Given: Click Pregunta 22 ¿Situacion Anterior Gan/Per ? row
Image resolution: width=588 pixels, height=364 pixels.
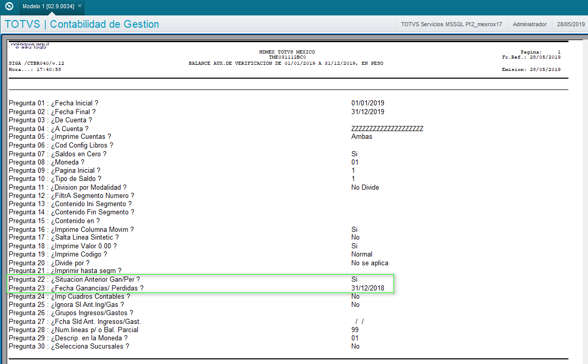Looking at the screenshot, I should click(74, 279).
